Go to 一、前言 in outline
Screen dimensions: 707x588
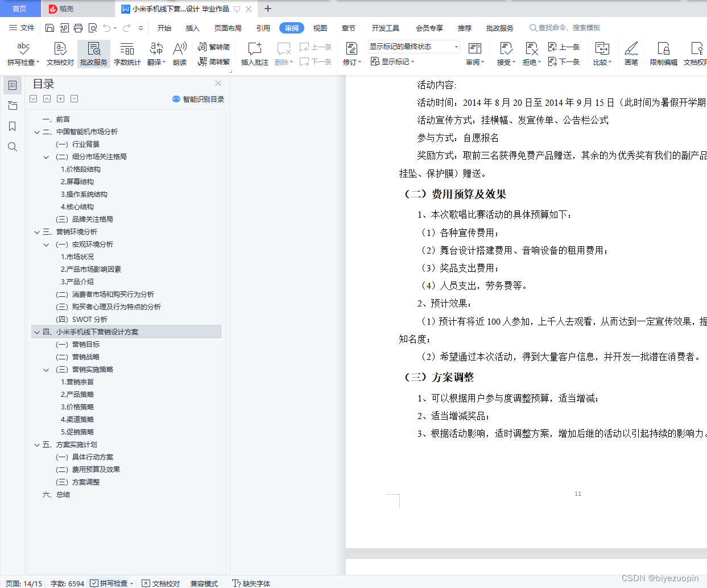[56, 119]
